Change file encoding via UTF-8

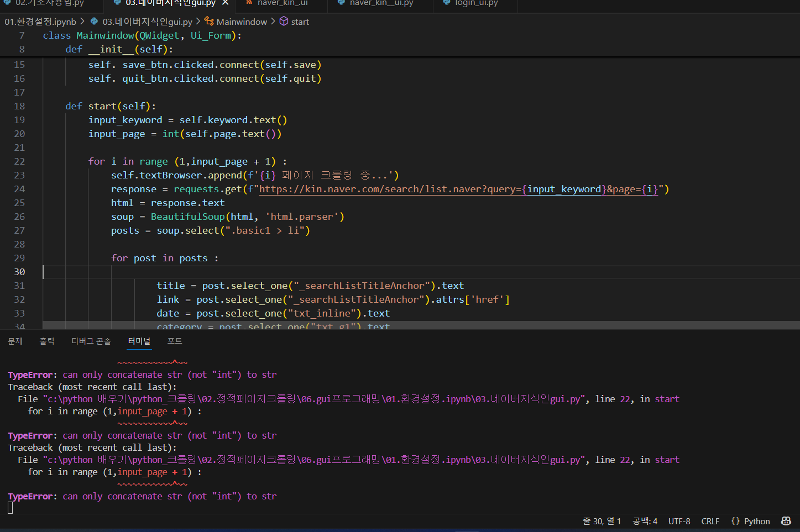click(679, 521)
